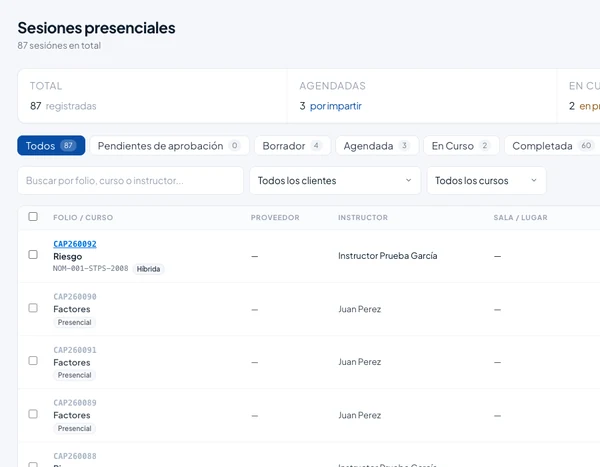This screenshot has width=600, height=467.
Task: Click the '87 sesiones en total' subtitle
Action: coord(59,46)
